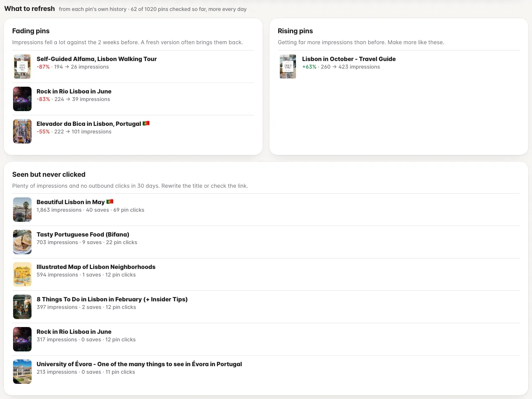Click the 703 impressions stats line
The height and width of the screenshot is (399, 532).
coord(87,242)
